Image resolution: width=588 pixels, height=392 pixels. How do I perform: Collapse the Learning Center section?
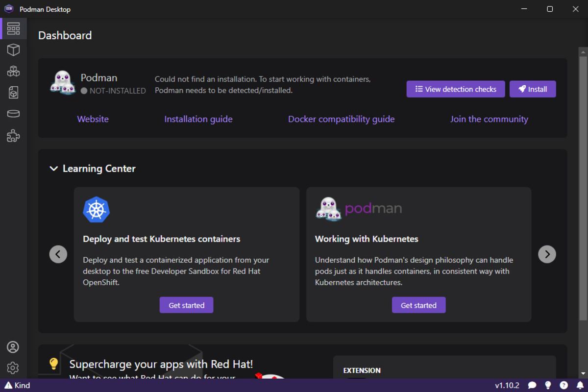click(53, 168)
